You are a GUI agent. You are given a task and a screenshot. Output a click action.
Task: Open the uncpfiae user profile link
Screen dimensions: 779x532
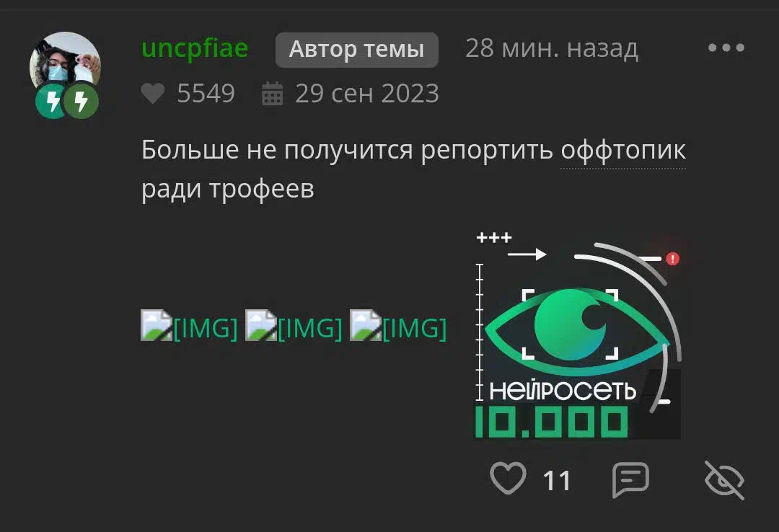tap(195, 49)
